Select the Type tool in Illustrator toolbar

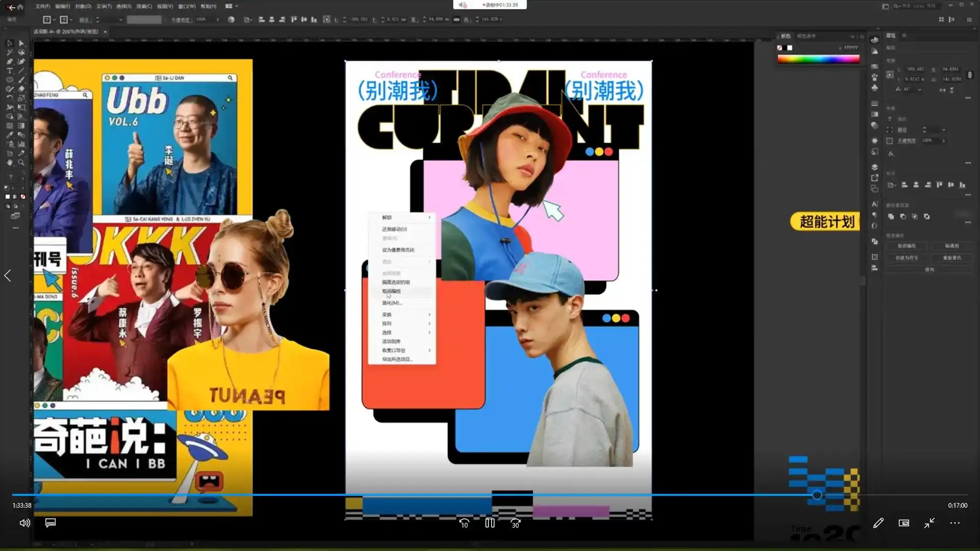point(9,70)
